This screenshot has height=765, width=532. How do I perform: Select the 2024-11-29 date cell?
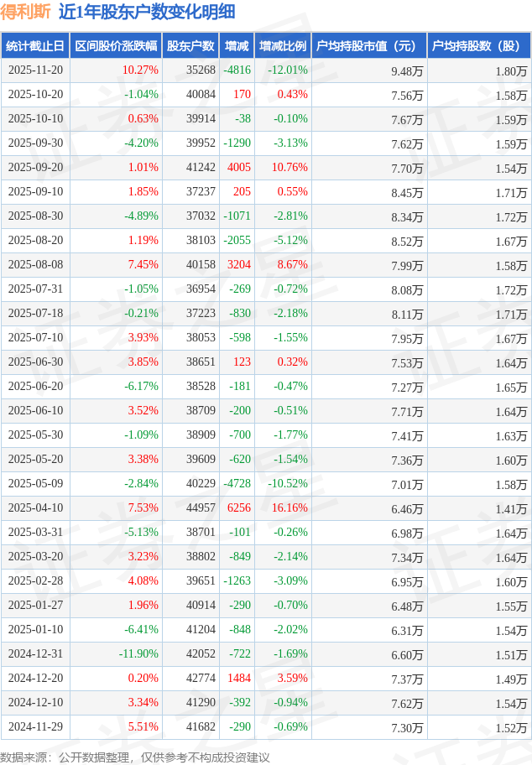(x=35, y=727)
